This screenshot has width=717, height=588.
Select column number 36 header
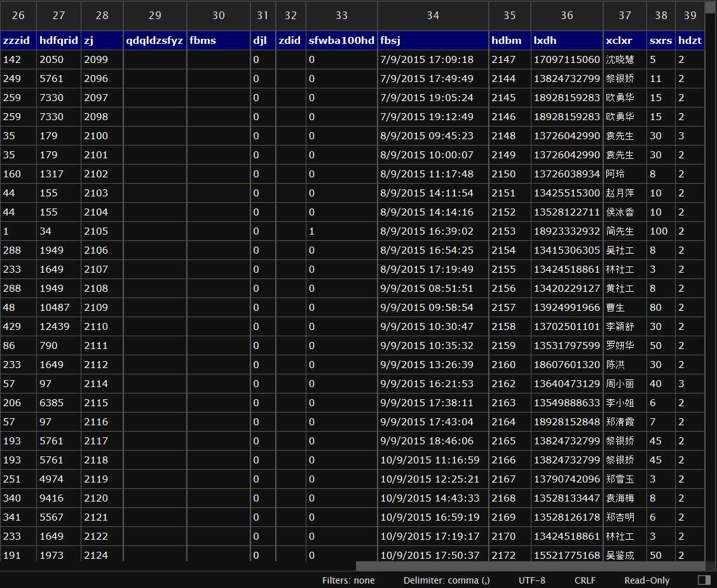click(567, 15)
